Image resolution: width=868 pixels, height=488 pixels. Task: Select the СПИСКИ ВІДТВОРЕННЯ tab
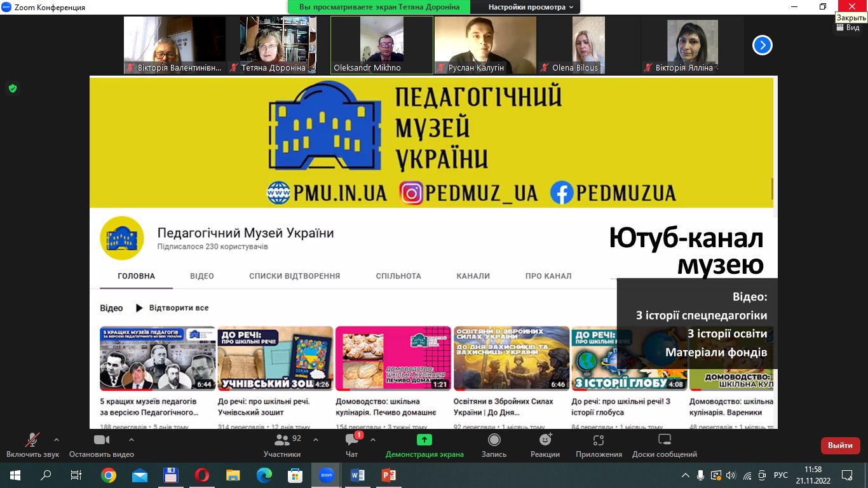294,276
